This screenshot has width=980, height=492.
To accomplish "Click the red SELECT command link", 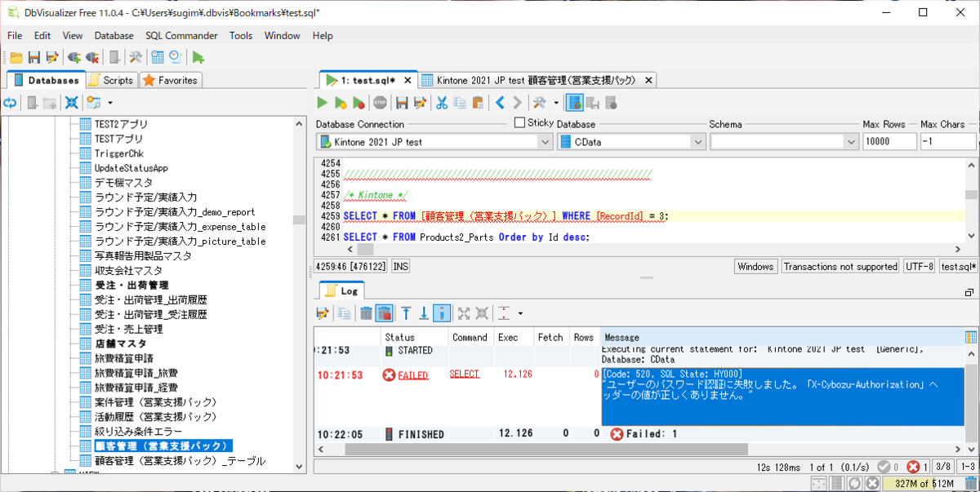I will (465, 374).
